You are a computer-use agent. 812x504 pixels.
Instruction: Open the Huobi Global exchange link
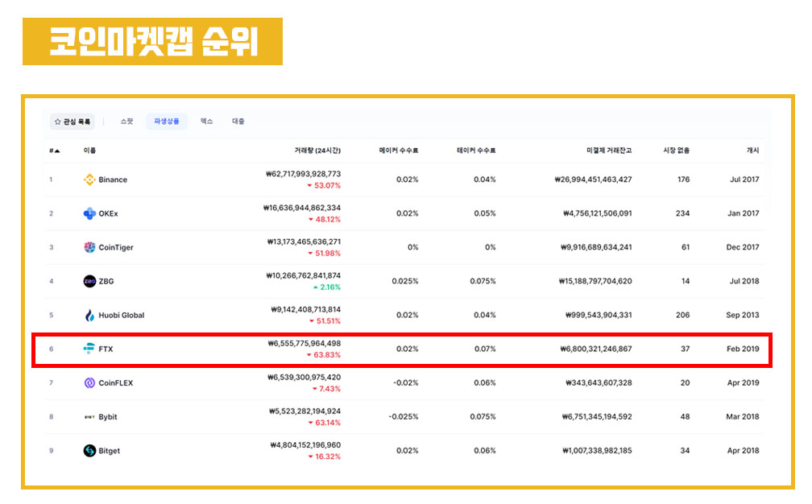tap(122, 315)
